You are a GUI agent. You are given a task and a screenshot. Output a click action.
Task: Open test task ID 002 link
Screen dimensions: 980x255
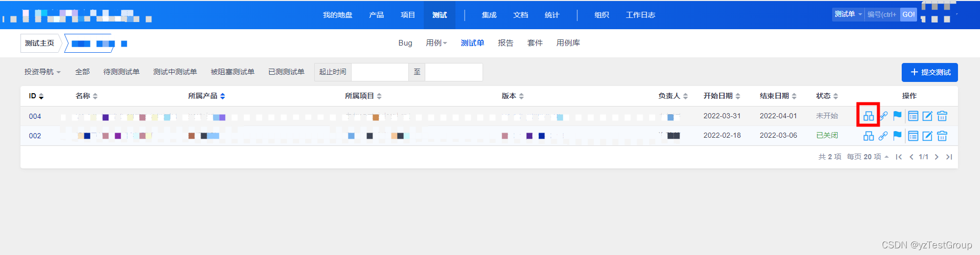coord(35,136)
